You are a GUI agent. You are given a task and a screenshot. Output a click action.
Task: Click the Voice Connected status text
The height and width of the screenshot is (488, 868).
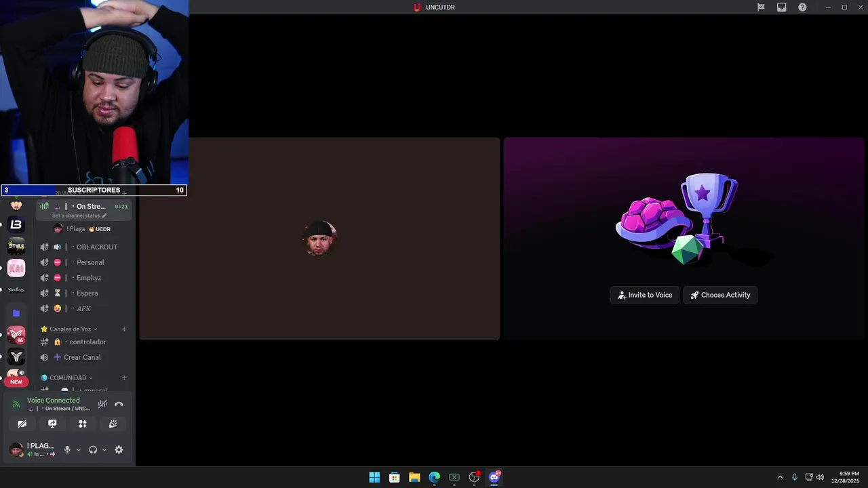coord(54,400)
